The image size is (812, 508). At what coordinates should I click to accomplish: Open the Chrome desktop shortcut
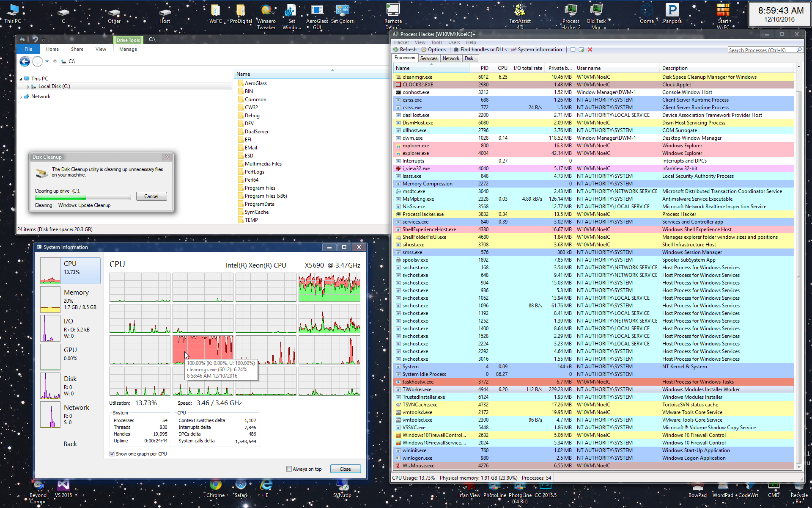click(216, 489)
